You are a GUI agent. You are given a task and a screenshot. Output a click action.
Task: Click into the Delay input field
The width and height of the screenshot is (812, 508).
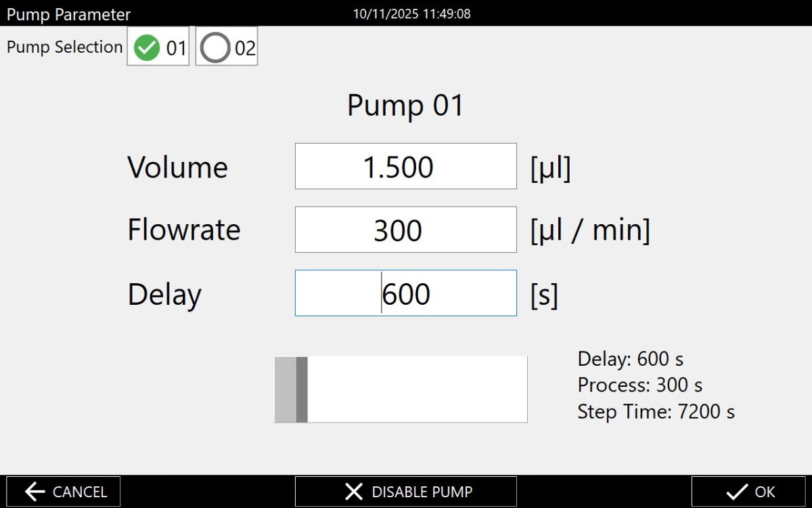[x=405, y=294]
